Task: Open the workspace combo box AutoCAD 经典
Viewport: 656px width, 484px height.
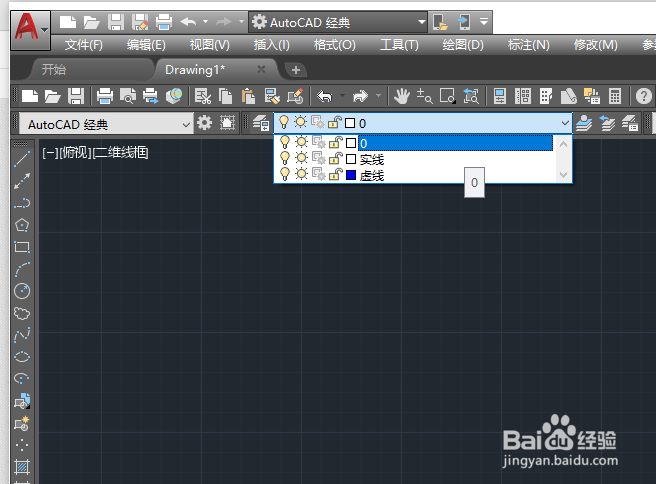Action: click(x=105, y=124)
